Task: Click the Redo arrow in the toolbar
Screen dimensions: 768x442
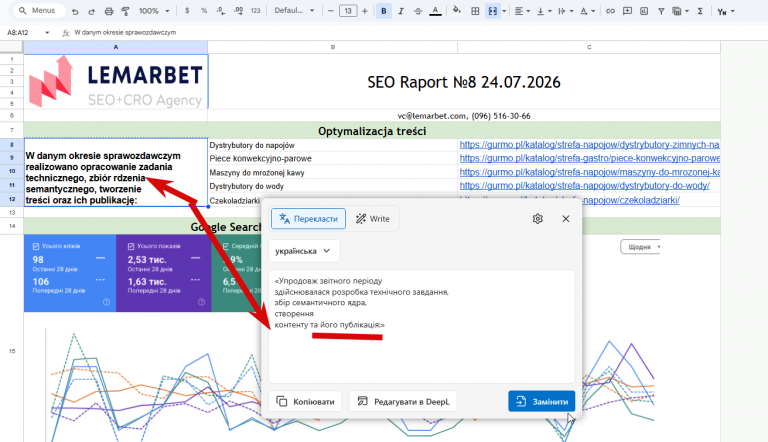Action: (92, 11)
